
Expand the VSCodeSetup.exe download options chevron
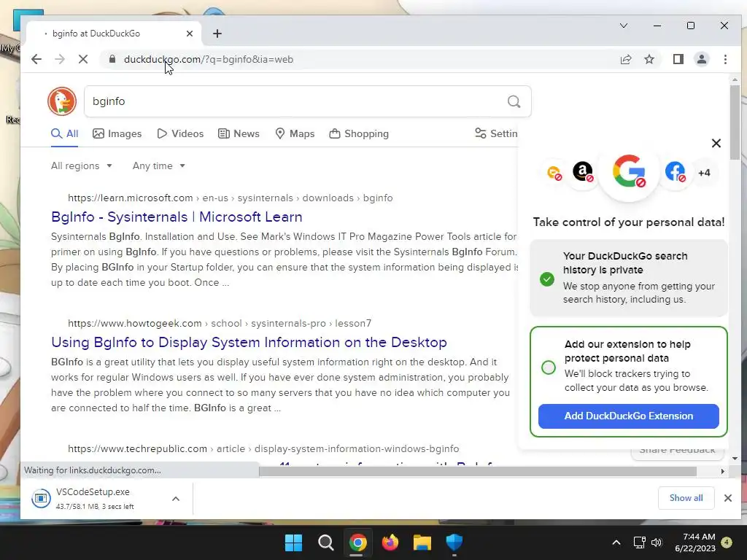[x=176, y=499]
